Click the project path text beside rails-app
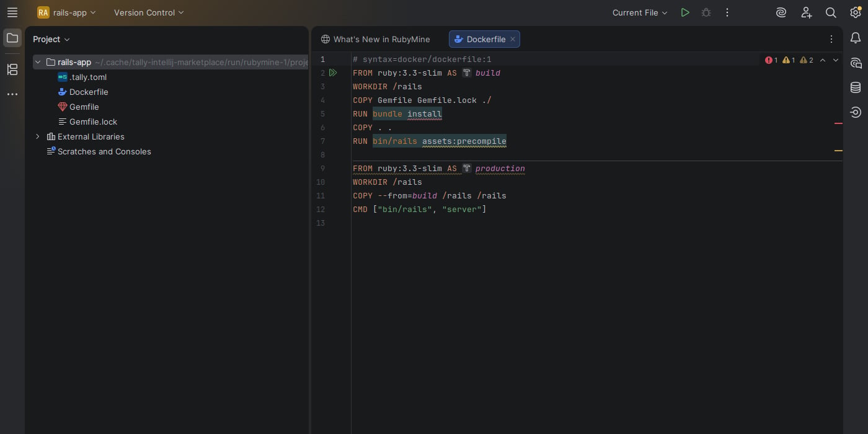 point(201,62)
